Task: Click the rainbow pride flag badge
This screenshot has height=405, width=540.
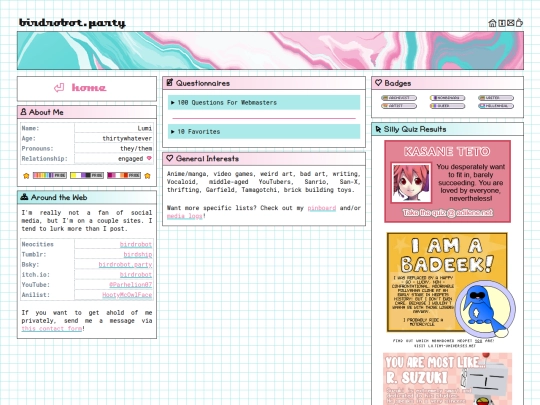Action: pyautogui.click(x=50, y=175)
